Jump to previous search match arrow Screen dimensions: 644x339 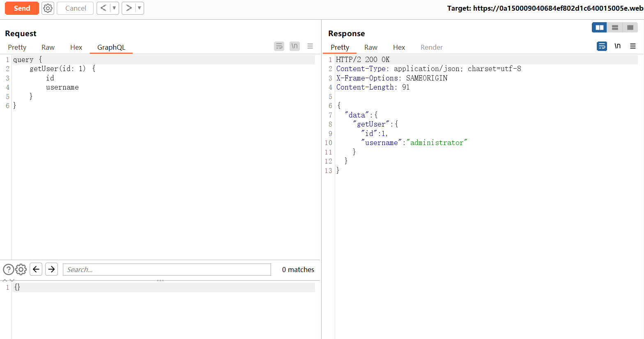point(36,269)
